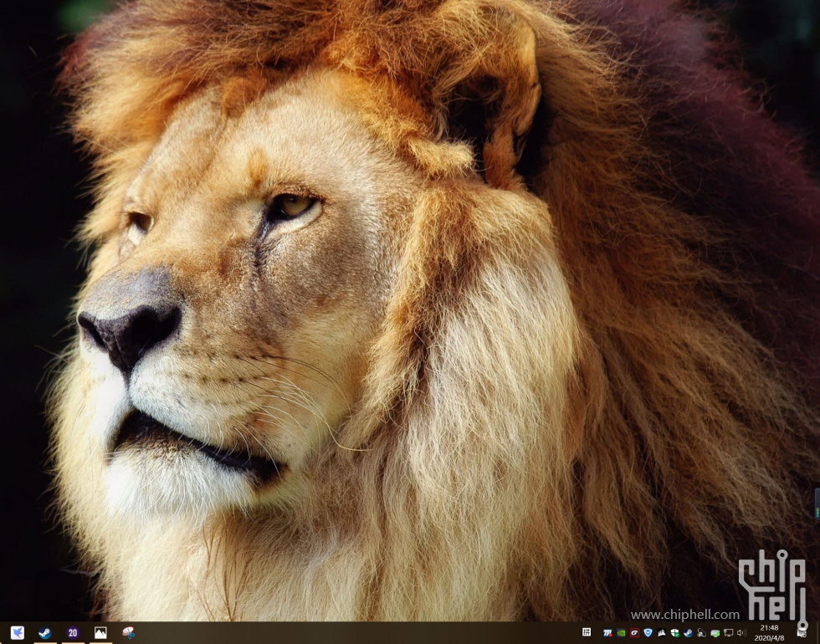
Task: Open the TP tray icon with red dot
Action: point(607,633)
